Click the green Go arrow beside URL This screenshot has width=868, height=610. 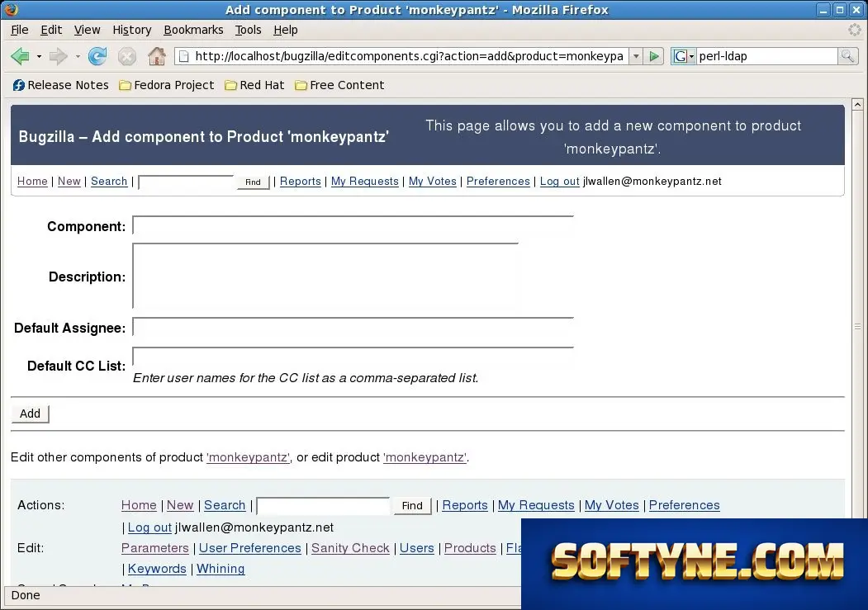click(654, 56)
